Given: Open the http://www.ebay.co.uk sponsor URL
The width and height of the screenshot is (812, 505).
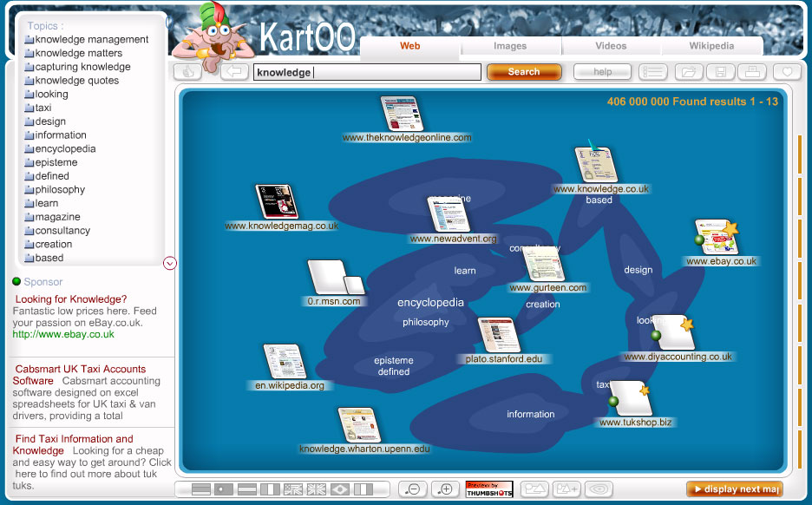Looking at the screenshot, I should pos(63,334).
